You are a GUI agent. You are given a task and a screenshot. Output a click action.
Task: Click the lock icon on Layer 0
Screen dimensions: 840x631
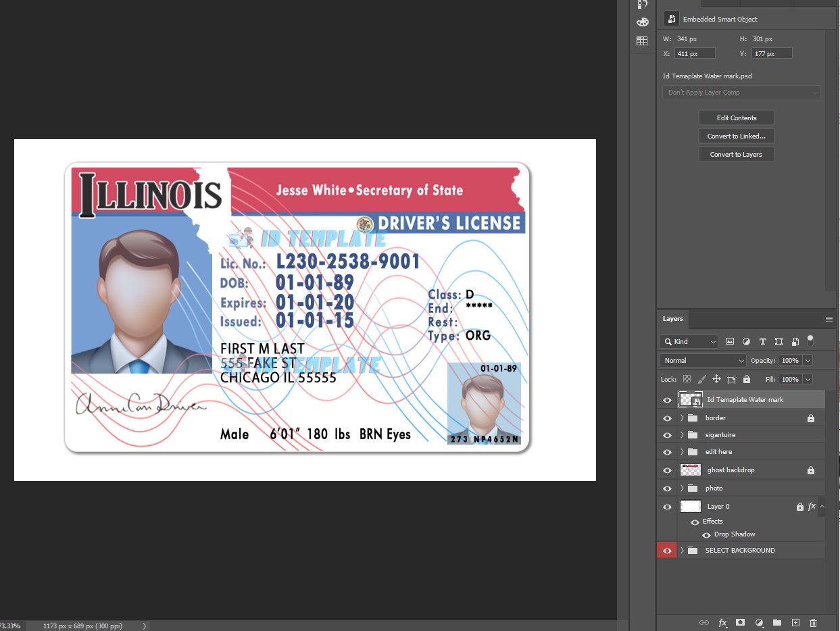pos(800,507)
